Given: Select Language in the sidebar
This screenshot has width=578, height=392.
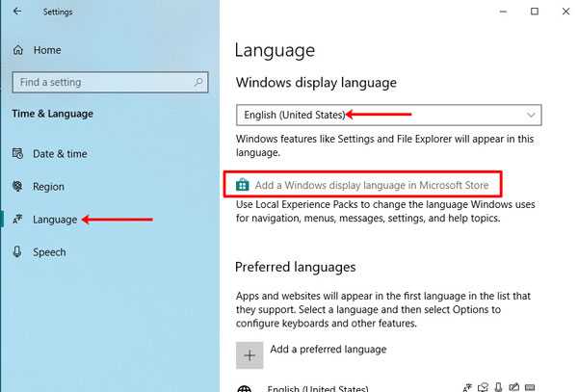Looking at the screenshot, I should pyautogui.click(x=55, y=220).
